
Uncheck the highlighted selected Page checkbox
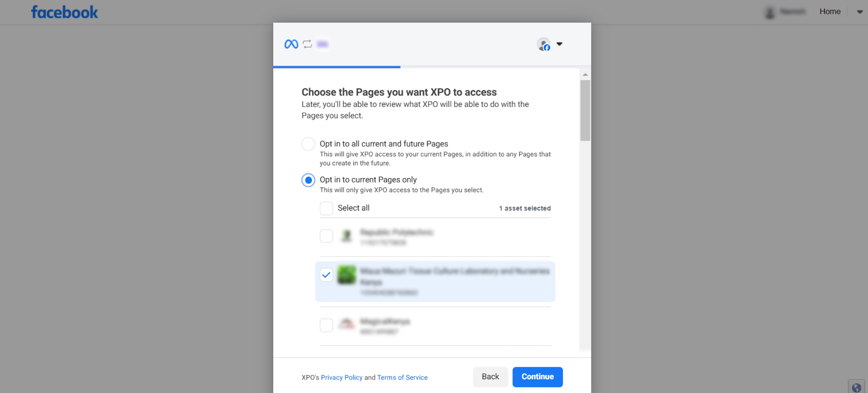click(326, 275)
